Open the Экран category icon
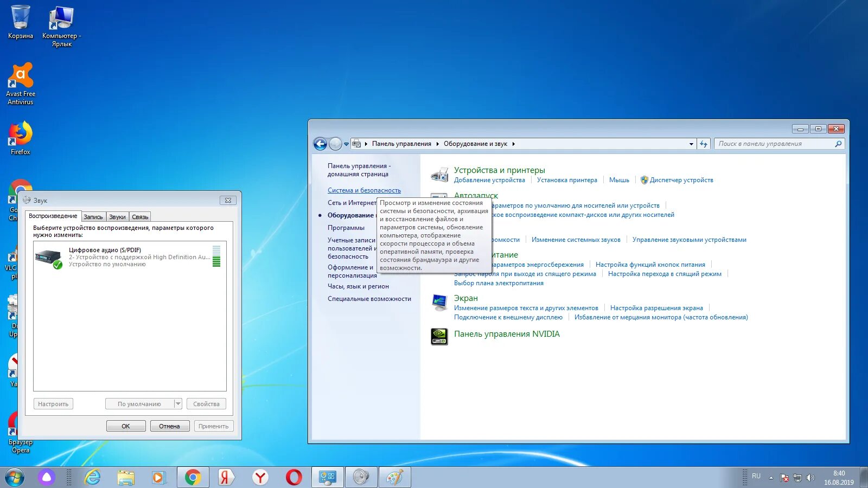The width and height of the screenshot is (868, 488). point(439,303)
